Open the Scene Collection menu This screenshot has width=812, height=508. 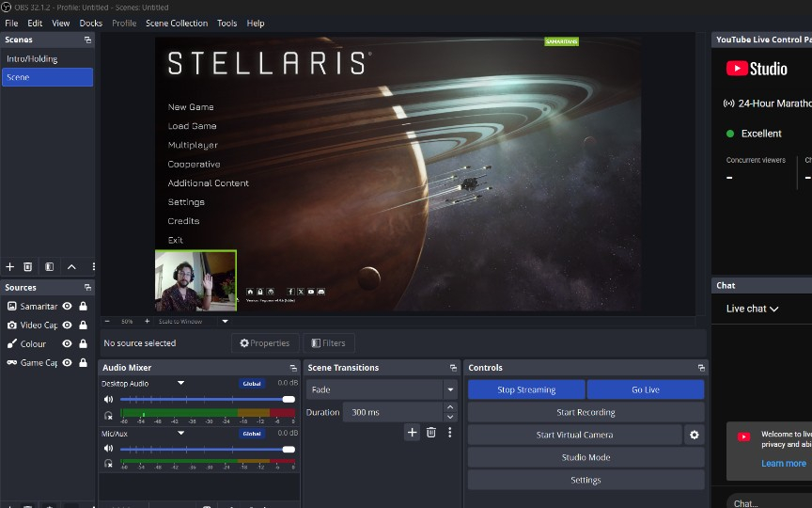[x=177, y=24]
